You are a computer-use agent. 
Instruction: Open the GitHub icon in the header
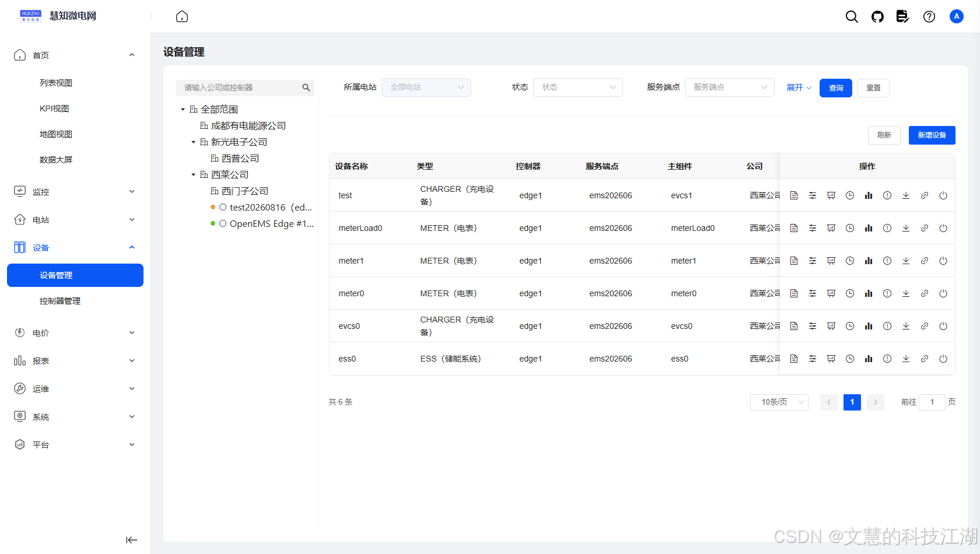(x=877, y=16)
